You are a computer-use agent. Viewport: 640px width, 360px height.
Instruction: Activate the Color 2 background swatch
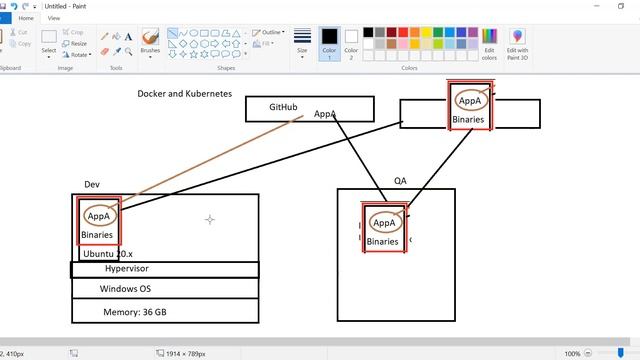(x=351, y=44)
